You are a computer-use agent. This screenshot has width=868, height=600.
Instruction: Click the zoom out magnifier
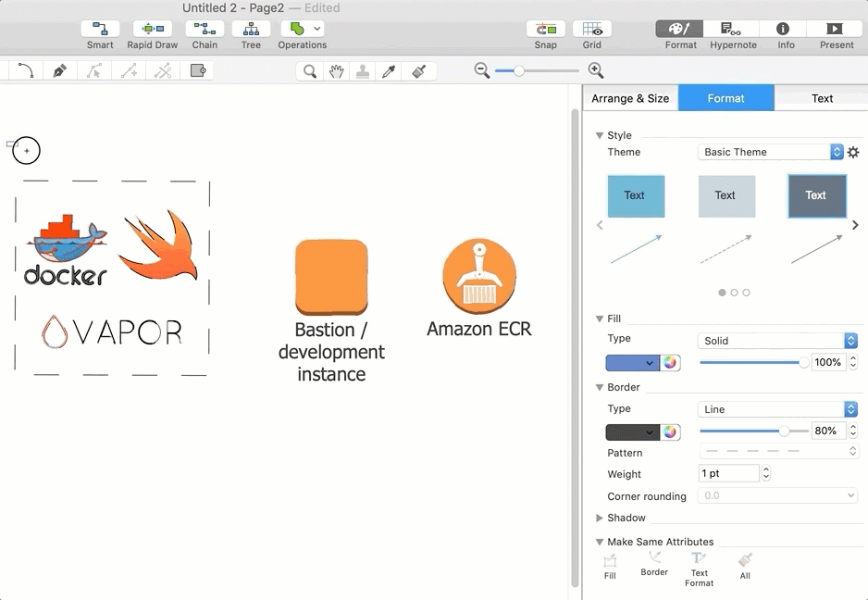point(481,70)
